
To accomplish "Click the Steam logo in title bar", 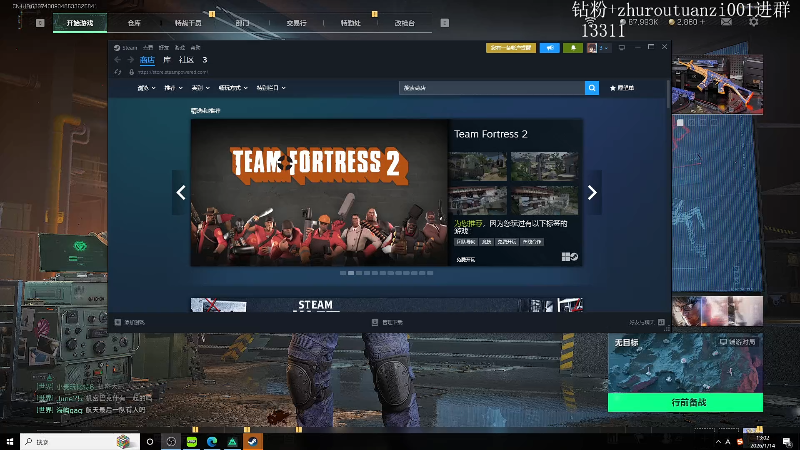I will 117,47.
